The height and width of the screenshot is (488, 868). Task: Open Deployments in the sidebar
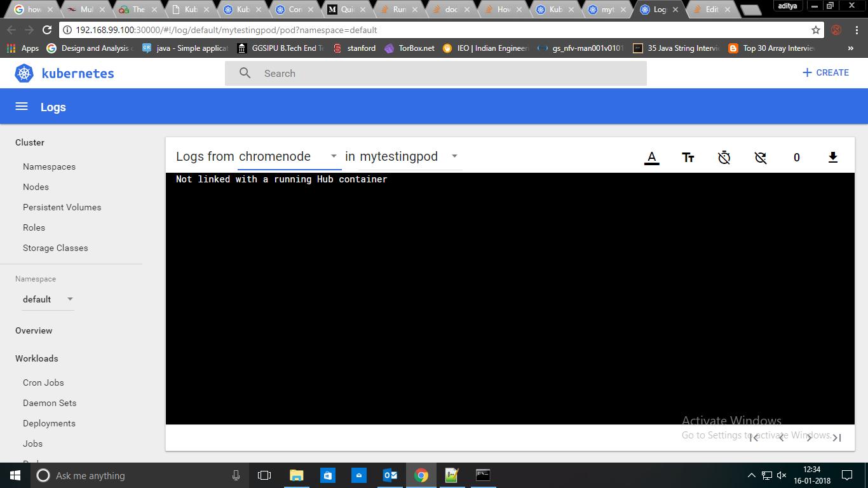[49, 423]
